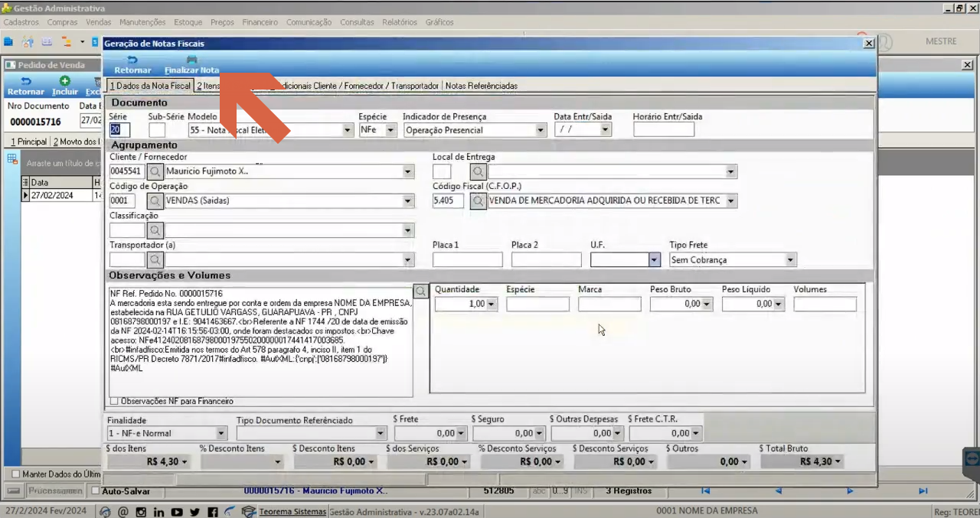980x518 pixels.
Task: Open the Código de Operação search magnifier
Action: (x=155, y=201)
